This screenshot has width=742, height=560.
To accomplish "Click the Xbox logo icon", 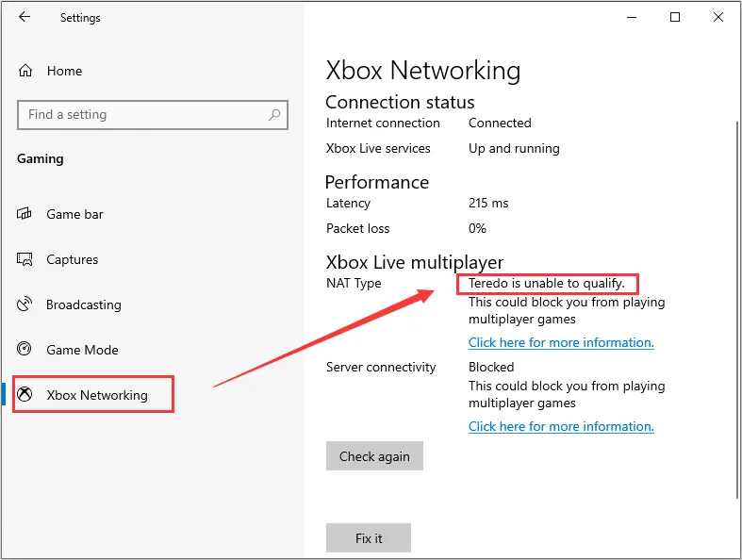I will [x=25, y=394].
